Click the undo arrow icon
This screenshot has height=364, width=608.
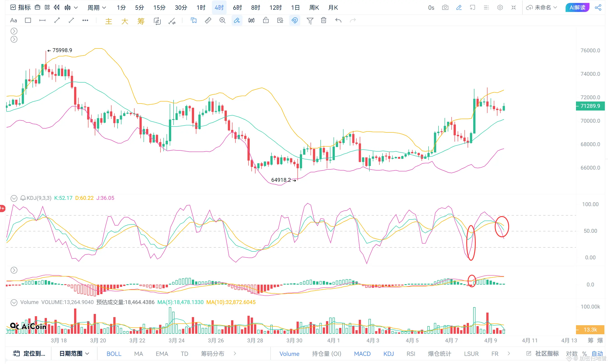338,21
